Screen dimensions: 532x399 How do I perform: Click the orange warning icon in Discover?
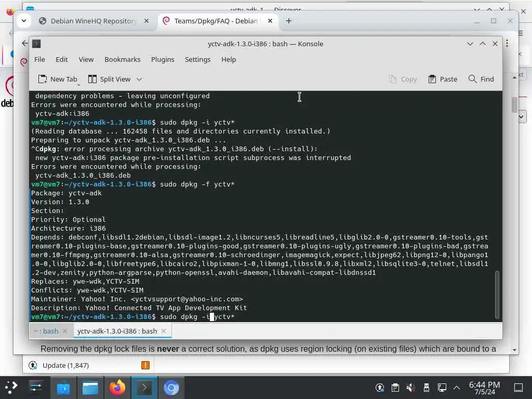coord(145,365)
